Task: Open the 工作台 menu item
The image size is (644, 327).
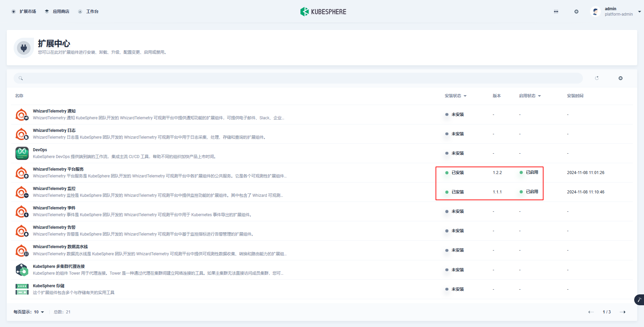Action: pos(88,12)
